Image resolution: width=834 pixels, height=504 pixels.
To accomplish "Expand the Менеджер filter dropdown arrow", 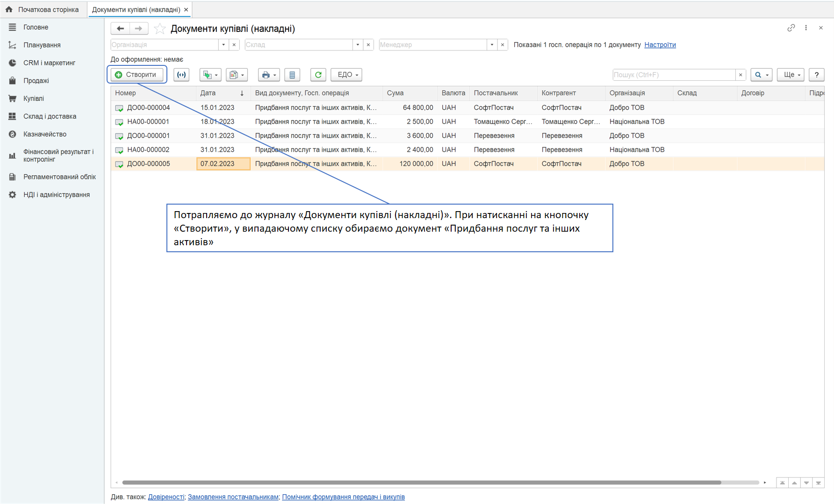I will (492, 45).
